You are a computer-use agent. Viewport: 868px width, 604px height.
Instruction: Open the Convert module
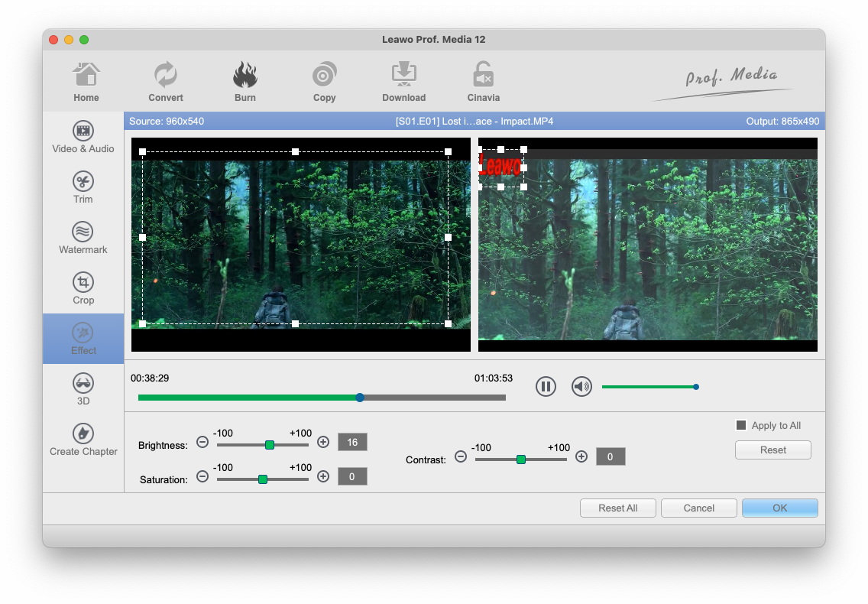pyautogui.click(x=166, y=82)
